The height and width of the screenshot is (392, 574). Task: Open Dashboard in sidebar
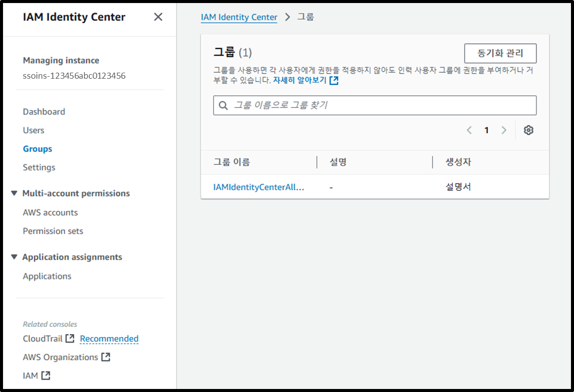(x=44, y=111)
